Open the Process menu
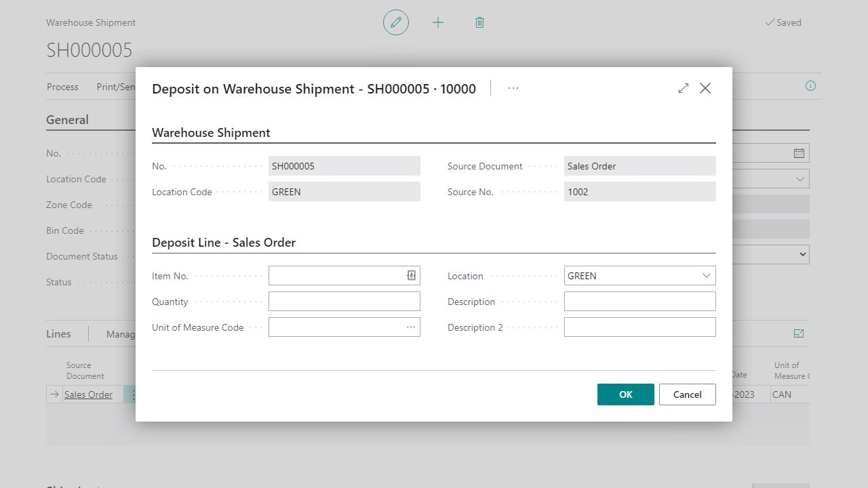 (62, 87)
